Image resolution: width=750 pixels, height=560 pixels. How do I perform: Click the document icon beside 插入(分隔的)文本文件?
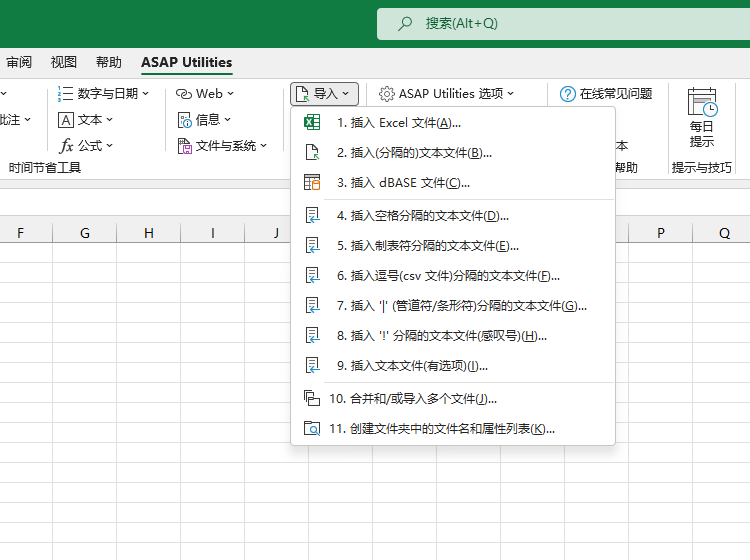pos(312,153)
